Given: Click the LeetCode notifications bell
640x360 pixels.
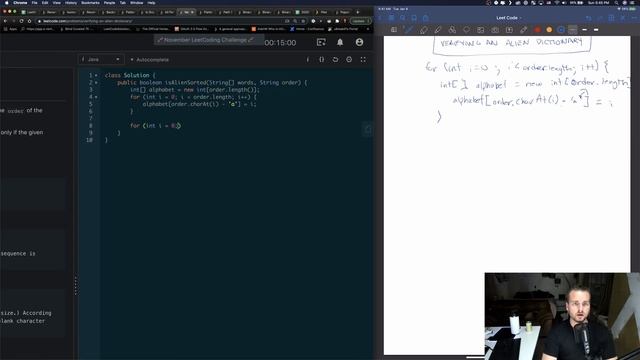Looking at the screenshot, I should tap(340, 42).
